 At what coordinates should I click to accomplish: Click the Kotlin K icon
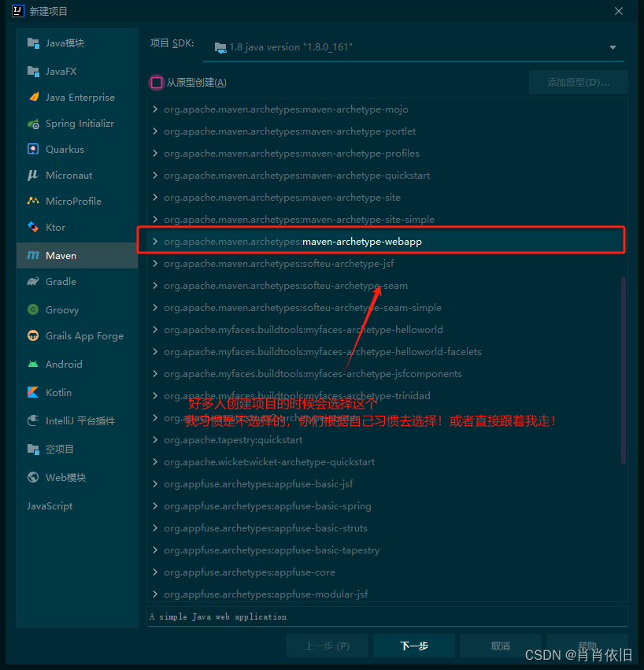[33, 392]
